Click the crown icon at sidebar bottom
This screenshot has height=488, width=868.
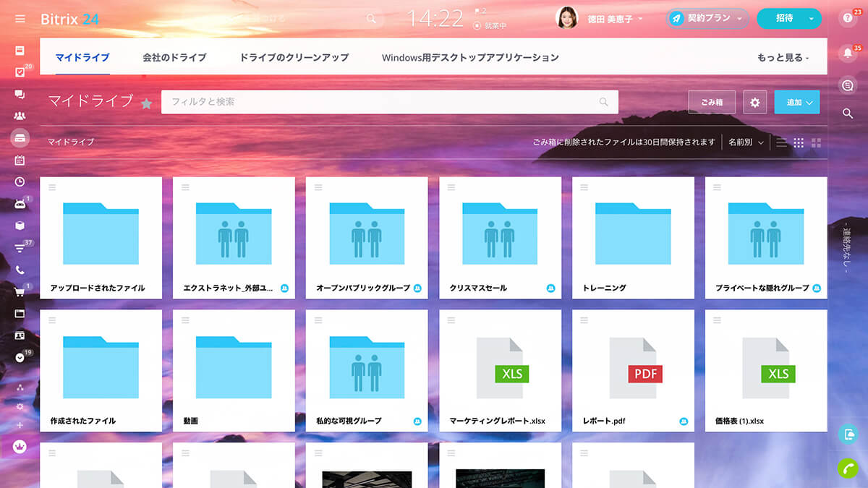20,446
